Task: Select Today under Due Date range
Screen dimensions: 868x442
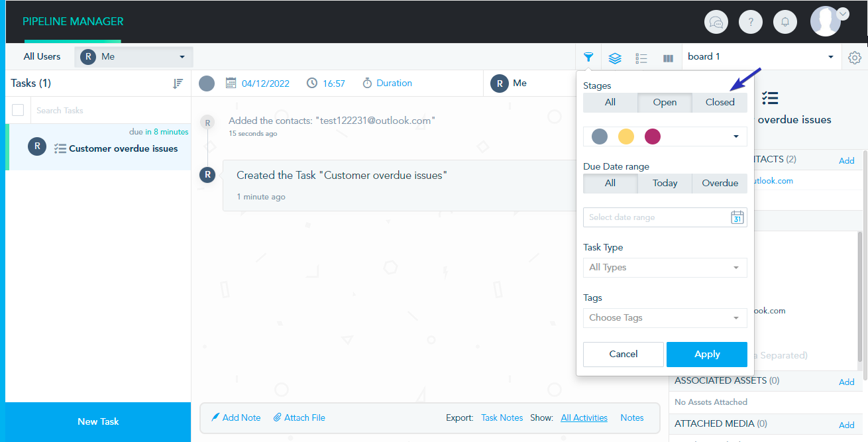Action: pyautogui.click(x=665, y=183)
